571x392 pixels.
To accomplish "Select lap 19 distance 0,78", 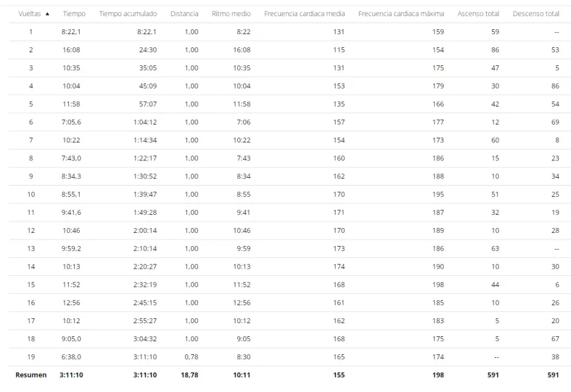I will pos(192,357).
